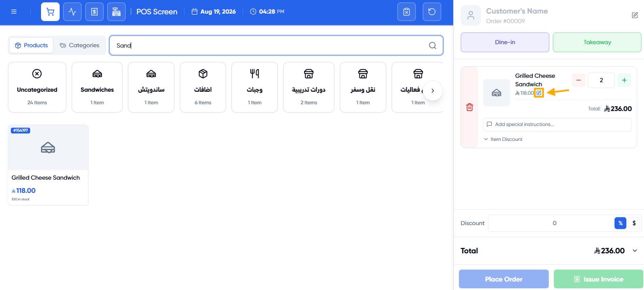This screenshot has width=644, height=290.
Task: Open the hamburger menu icon
Action: [x=14, y=12]
